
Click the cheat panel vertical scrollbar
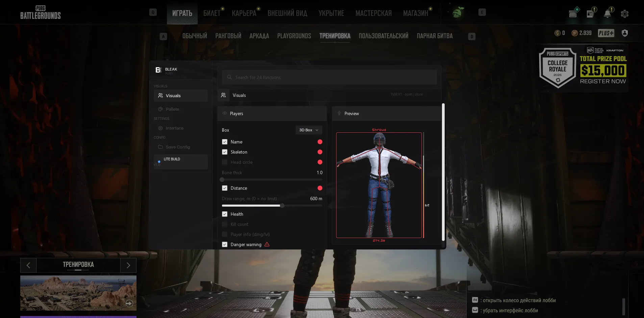coord(443,172)
